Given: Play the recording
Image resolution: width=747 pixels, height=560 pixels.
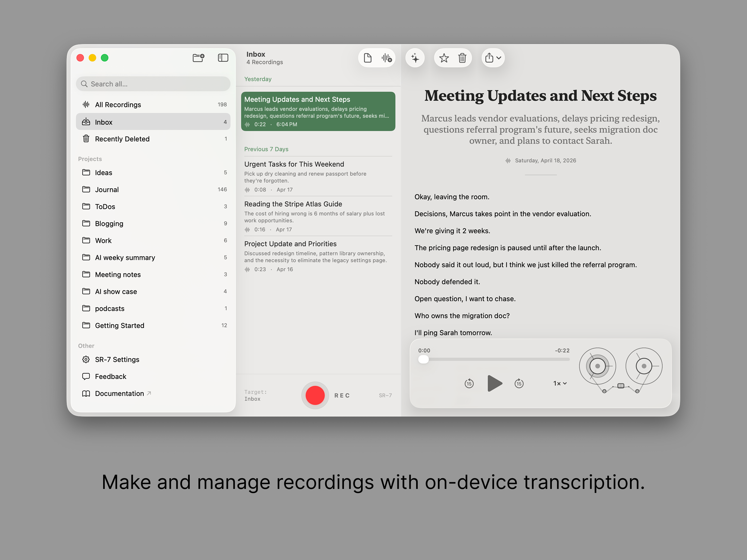Looking at the screenshot, I should pos(495,383).
